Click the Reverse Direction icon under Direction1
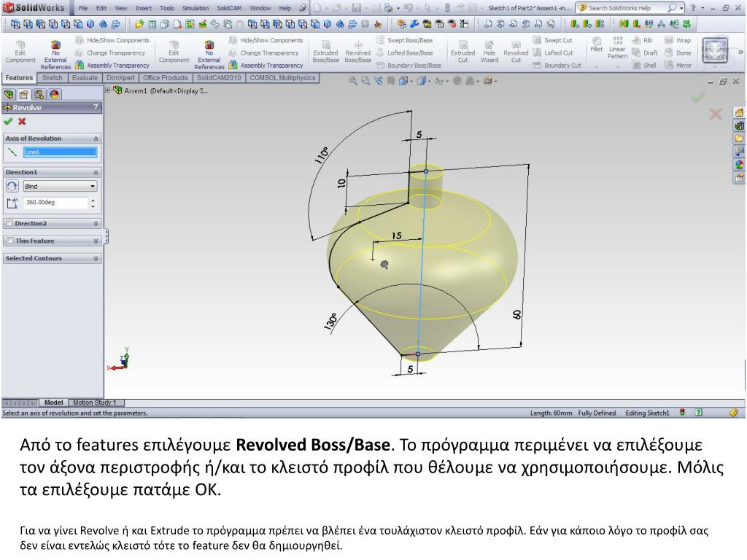 click(12, 186)
